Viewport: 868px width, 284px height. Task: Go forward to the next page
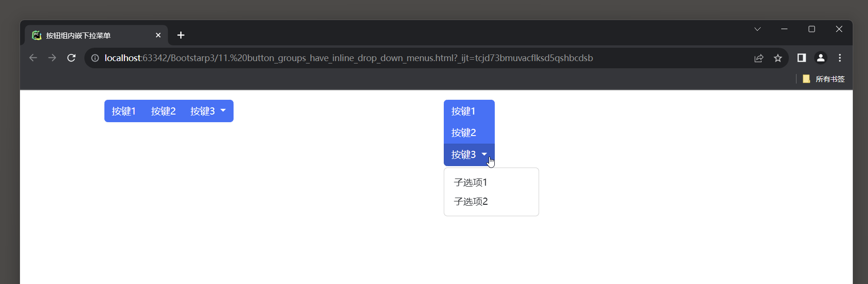coord(52,58)
